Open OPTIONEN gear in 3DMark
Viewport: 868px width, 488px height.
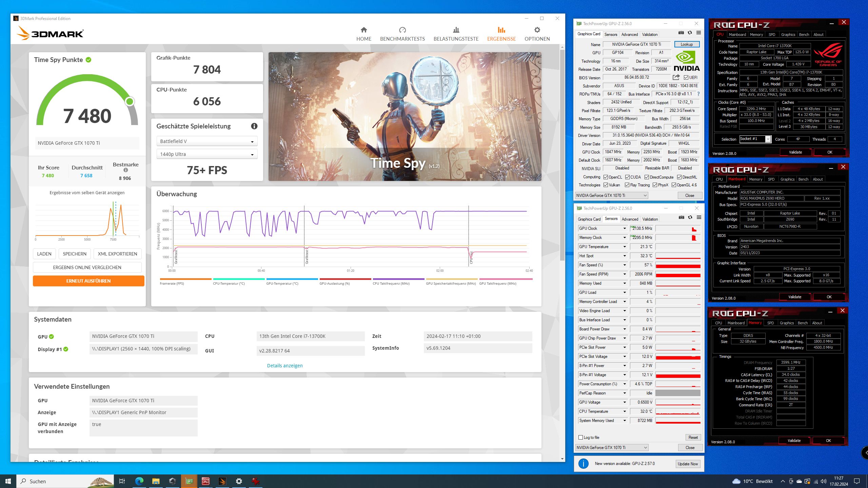pyautogui.click(x=537, y=34)
